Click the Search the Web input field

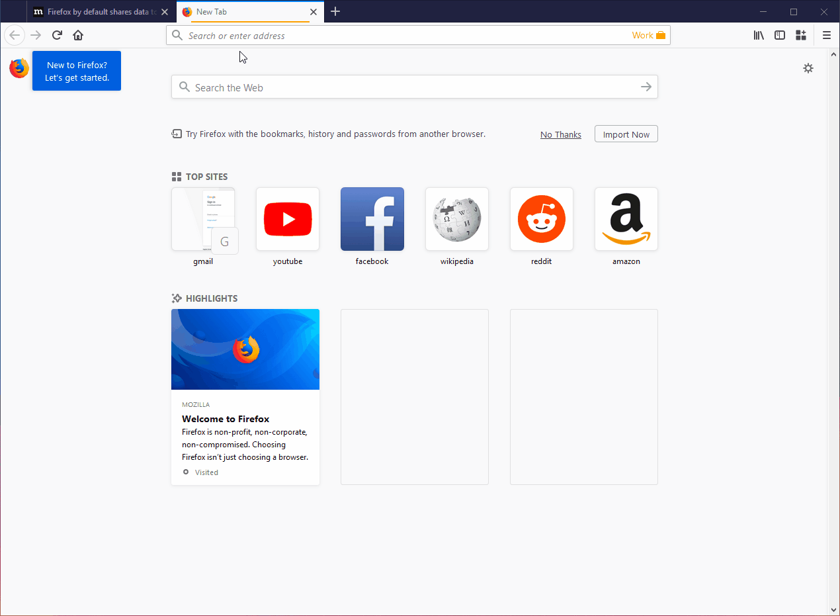(x=414, y=87)
